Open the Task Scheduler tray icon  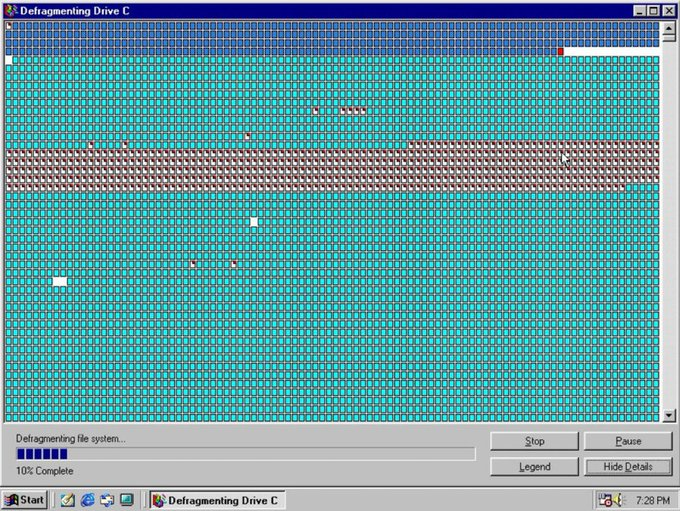(x=605, y=500)
